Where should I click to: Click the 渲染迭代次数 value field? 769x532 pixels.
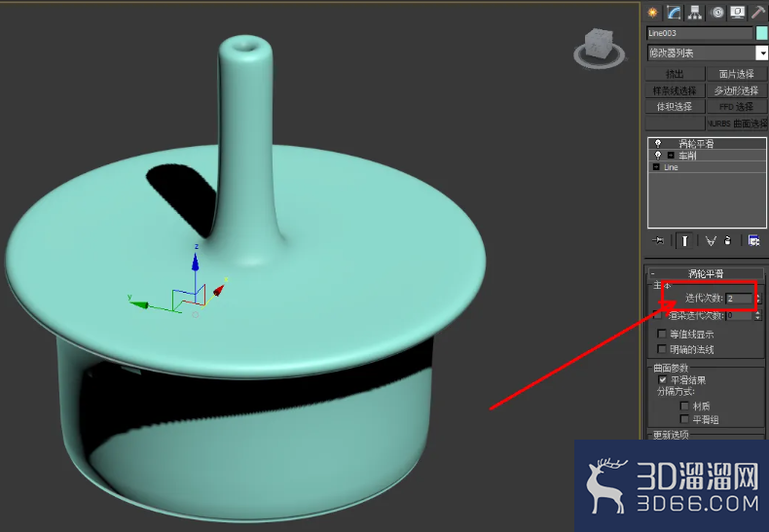(x=740, y=315)
